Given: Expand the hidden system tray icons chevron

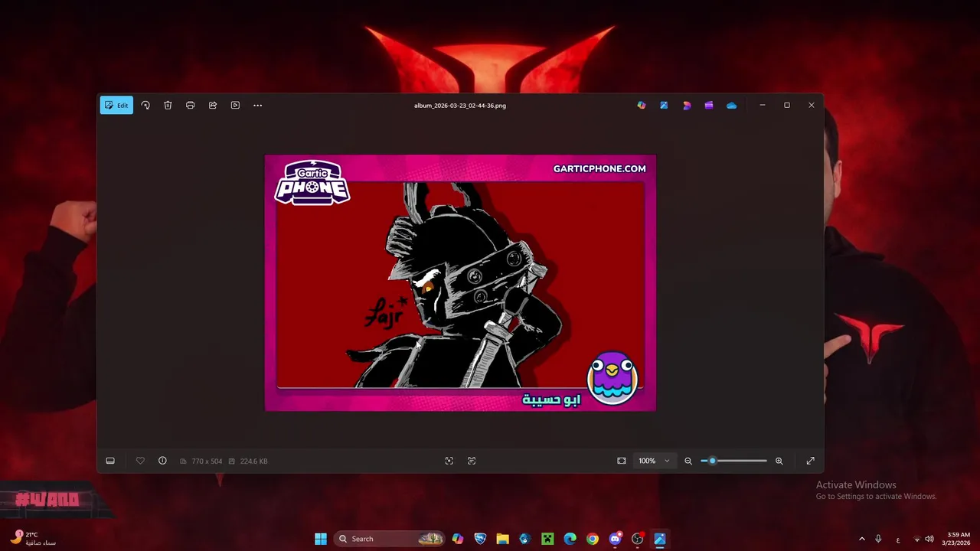Looking at the screenshot, I should click(x=861, y=539).
